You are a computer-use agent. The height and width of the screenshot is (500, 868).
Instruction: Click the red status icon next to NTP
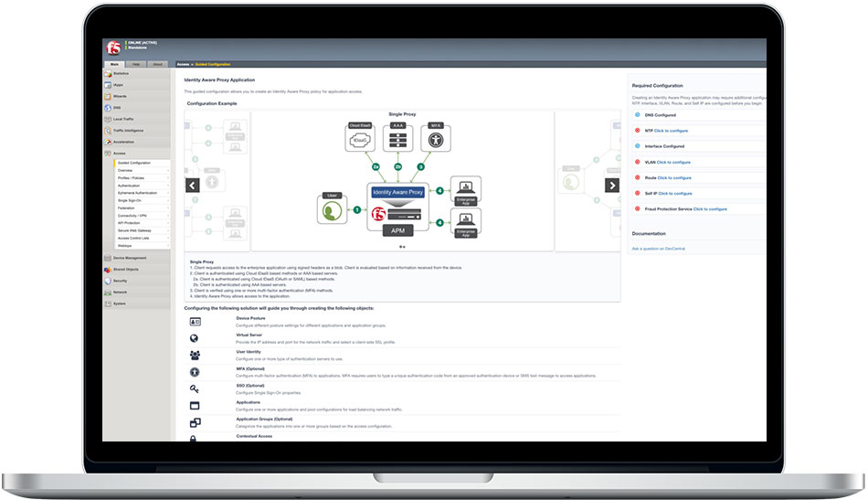click(x=637, y=131)
